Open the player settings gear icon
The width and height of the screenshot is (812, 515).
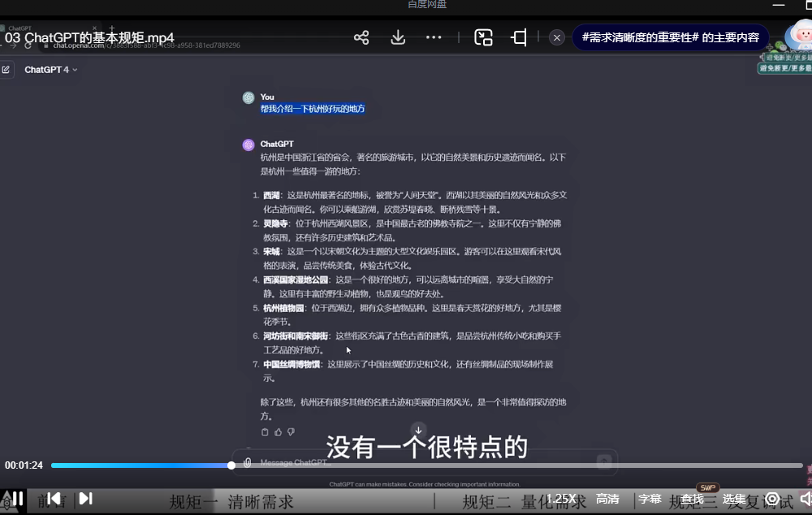(x=772, y=499)
